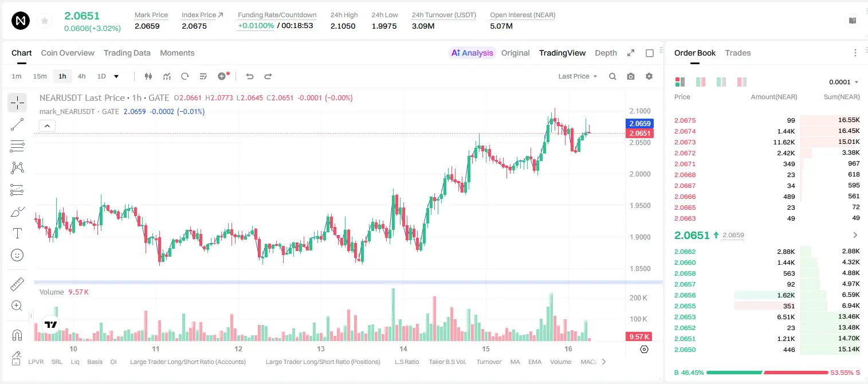Screen dimensions: 868x384
Task: Click the AI Analysis button
Action: [x=472, y=53]
